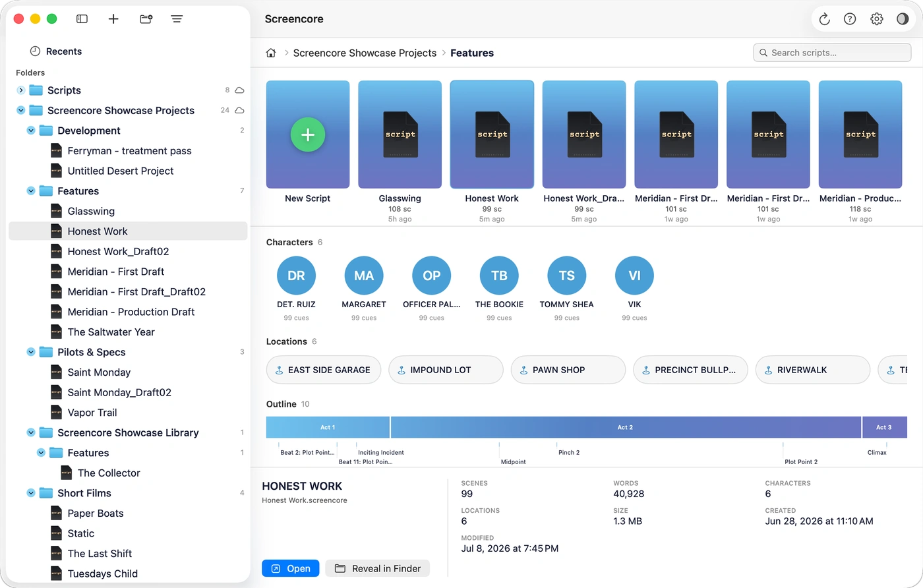Image resolution: width=923 pixels, height=588 pixels.
Task: Click into the Search scripts field
Action: [833, 53]
